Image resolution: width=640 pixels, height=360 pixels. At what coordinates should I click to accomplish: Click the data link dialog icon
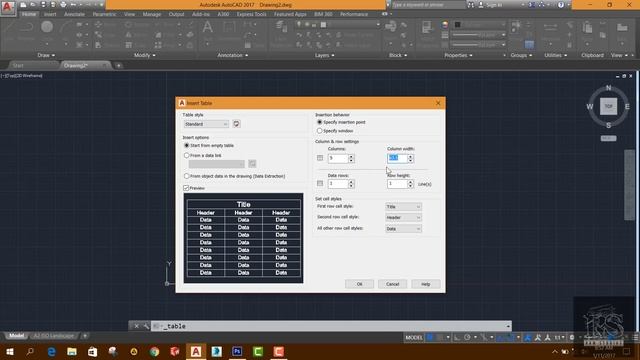(252, 164)
